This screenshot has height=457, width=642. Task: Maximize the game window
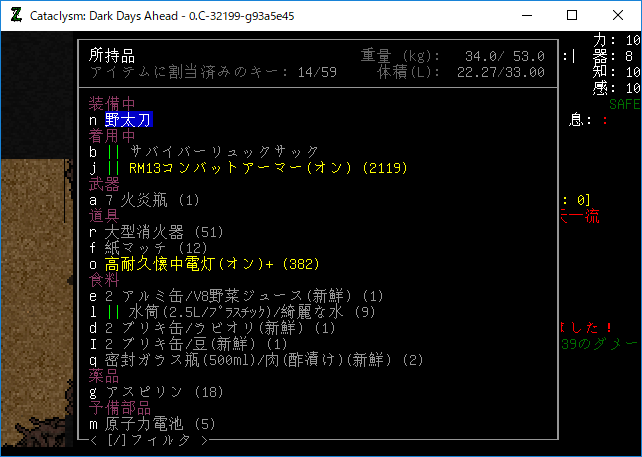point(572,16)
